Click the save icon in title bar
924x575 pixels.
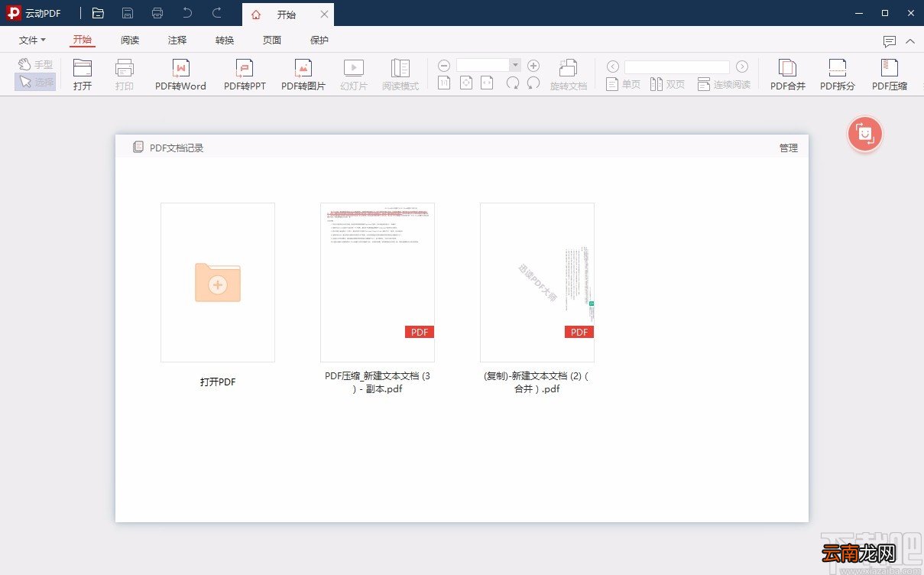[x=128, y=13]
